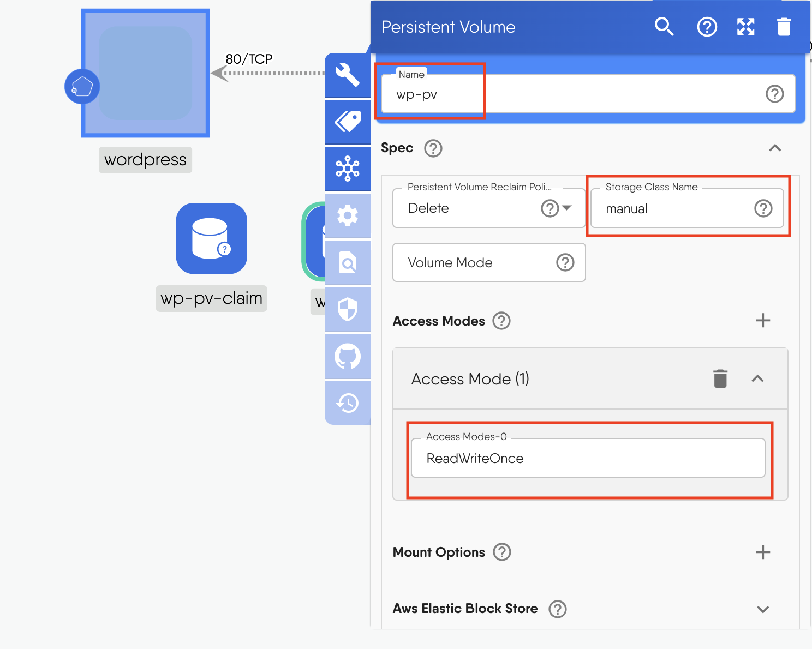Select the network topology icon in the sidebar
This screenshot has height=649, width=812.
click(348, 169)
